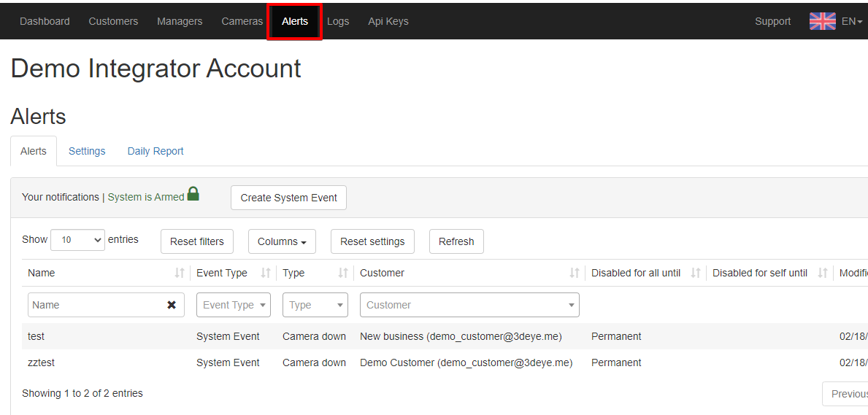Image resolution: width=868 pixels, height=415 pixels.
Task: Click the Reset settings button
Action: point(372,241)
